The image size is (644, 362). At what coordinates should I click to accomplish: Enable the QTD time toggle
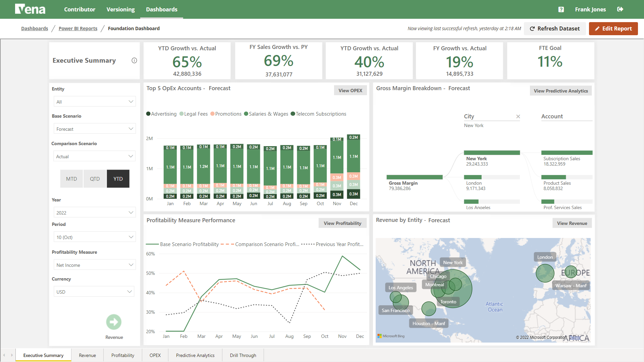tap(95, 179)
